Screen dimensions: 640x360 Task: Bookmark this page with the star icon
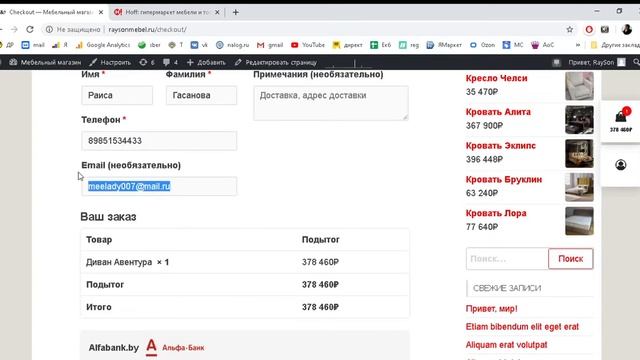pyautogui.click(x=569, y=29)
